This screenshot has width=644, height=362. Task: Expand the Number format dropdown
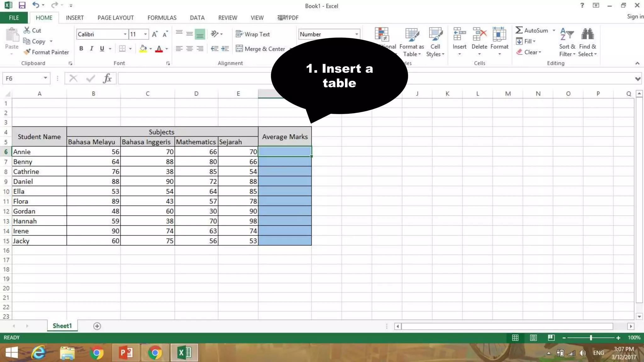pyautogui.click(x=357, y=34)
